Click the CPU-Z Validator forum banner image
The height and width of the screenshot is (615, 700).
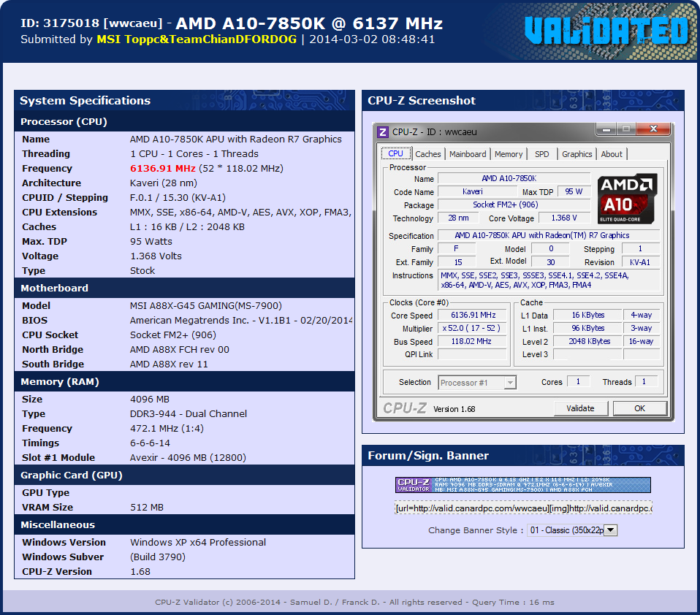[x=522, y=485]
